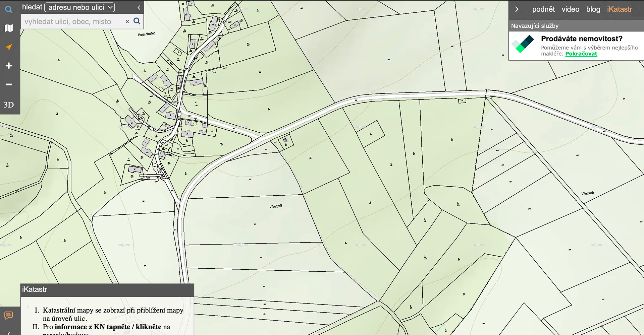Open the 'adresu nebo ulici' search type dropdown
Image resolution: width=644 pixels, height=335 pixels.
[x=80, y=7]
